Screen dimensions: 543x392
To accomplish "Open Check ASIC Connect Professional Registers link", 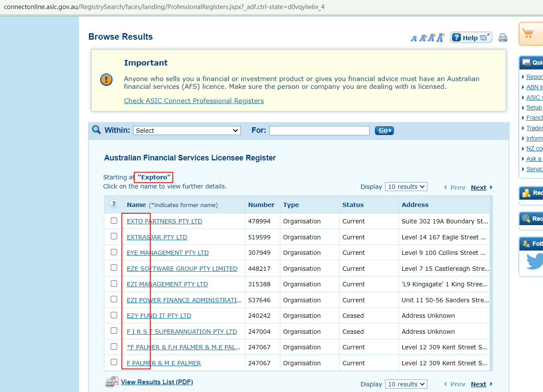I will (194, 101).
